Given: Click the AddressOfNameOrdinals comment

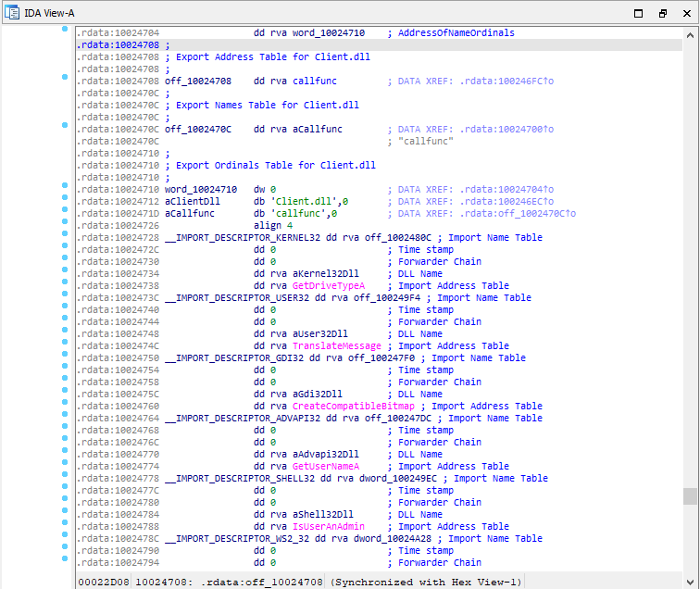Looking at the screenshot, I should click(456, 33).
